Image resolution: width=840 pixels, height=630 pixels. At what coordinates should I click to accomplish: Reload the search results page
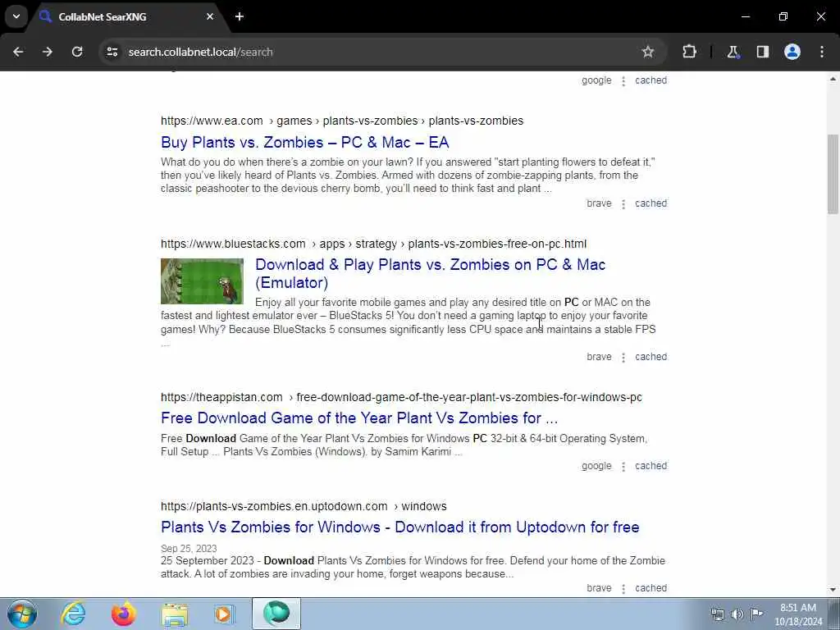[77, 52]
